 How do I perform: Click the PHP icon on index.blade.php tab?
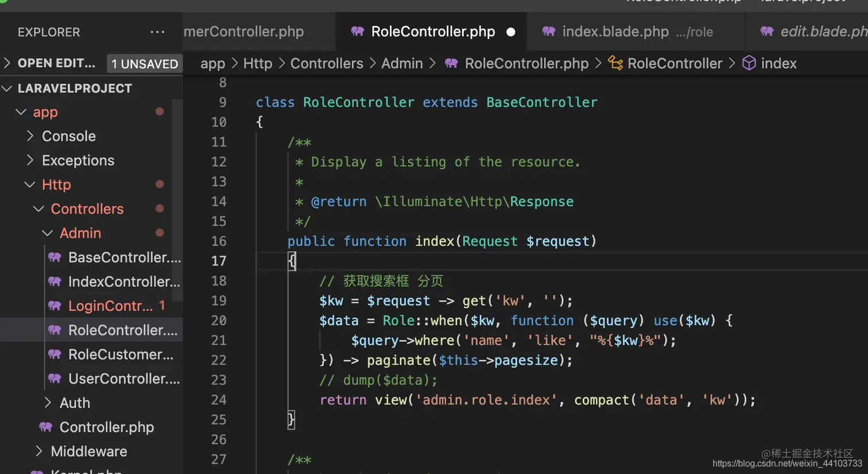(549, 32)
